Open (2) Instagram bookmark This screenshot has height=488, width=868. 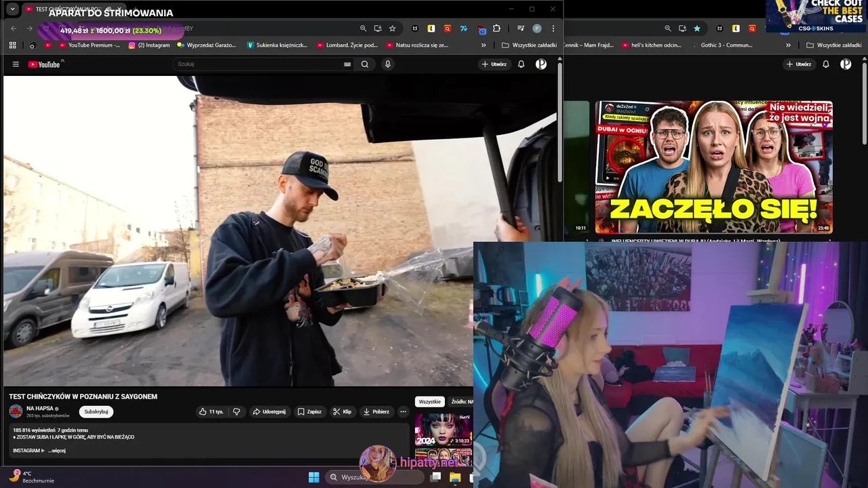coord(149,45)
